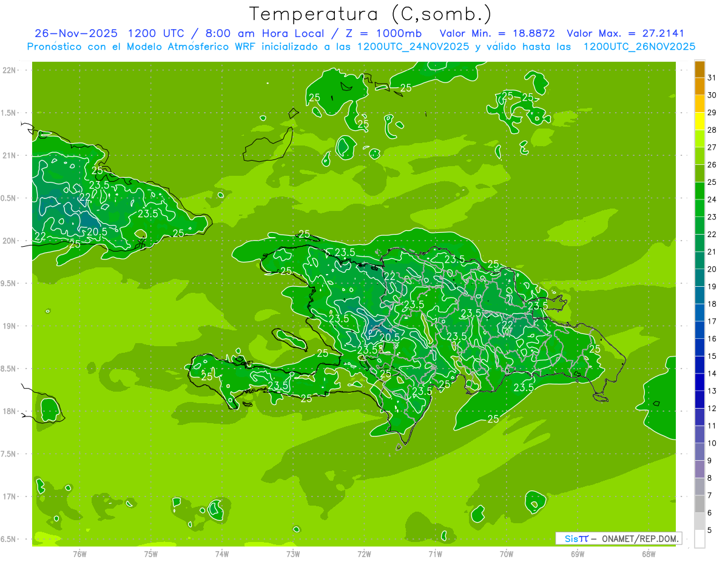Viewport: 728px width, 562px height.
Task: Click 'Valor Min. = 18.8872' text
Action: [x=497, y=33]
